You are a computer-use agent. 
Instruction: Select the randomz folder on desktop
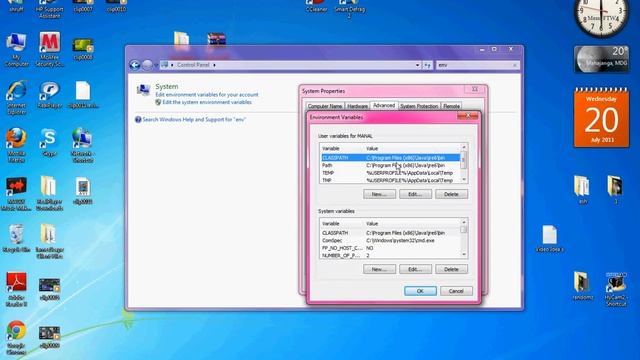[582, 286]
